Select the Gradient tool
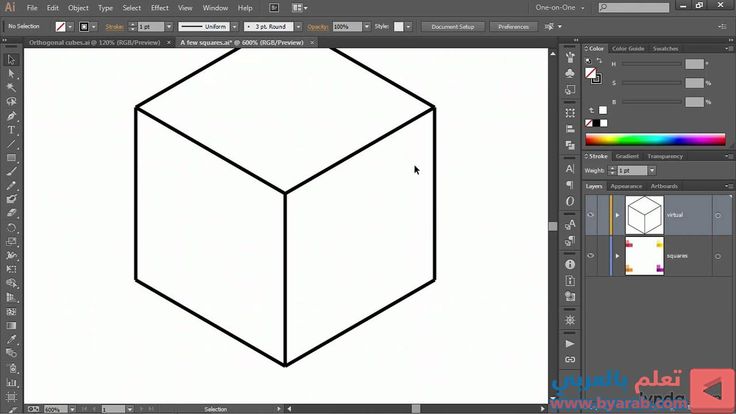The width and height of the screenshot is (736, 414). coord(11,325)
